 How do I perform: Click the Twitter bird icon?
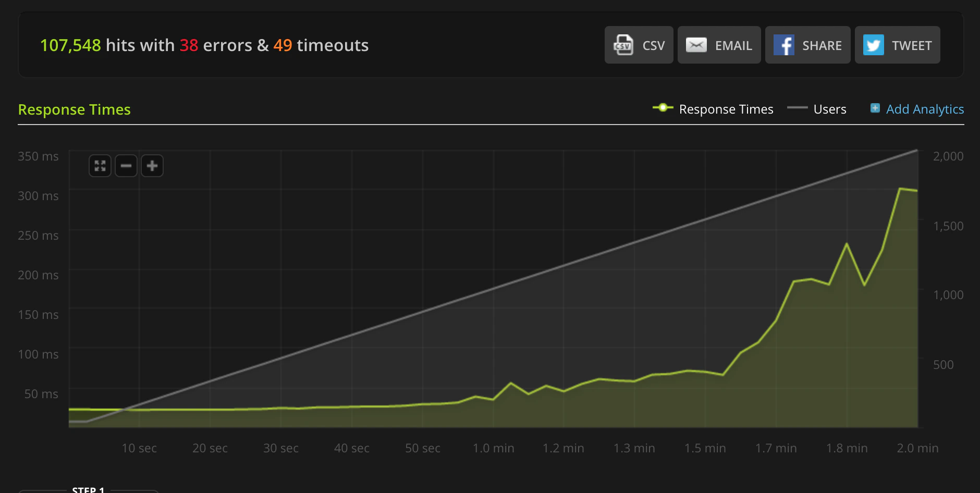coord(874,45)
